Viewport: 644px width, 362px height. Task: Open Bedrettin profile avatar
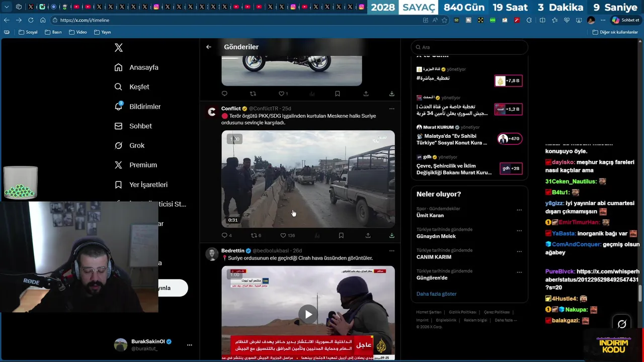212,254
